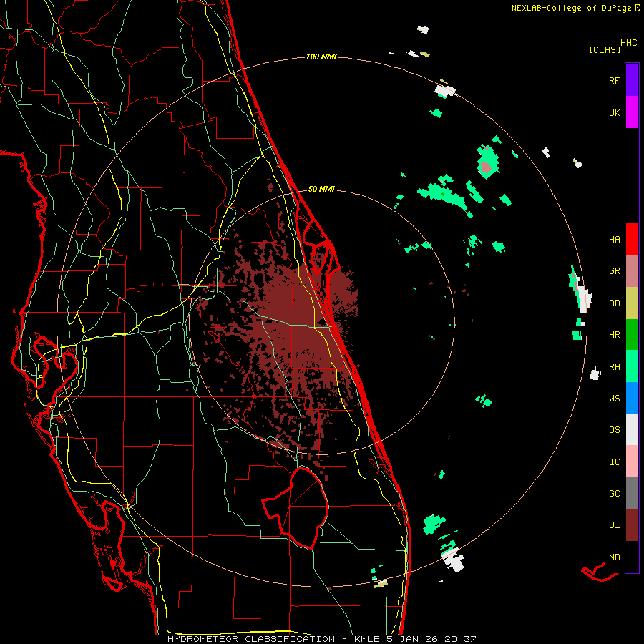Click the 'GC' legend label

click(x=614, y=494)
